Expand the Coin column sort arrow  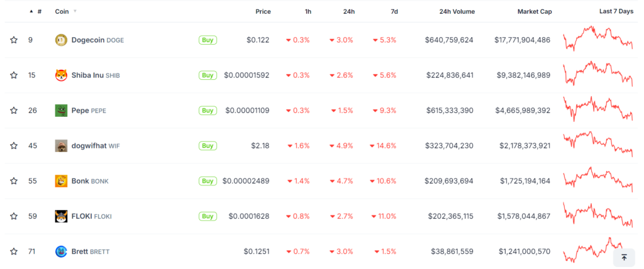75,11
